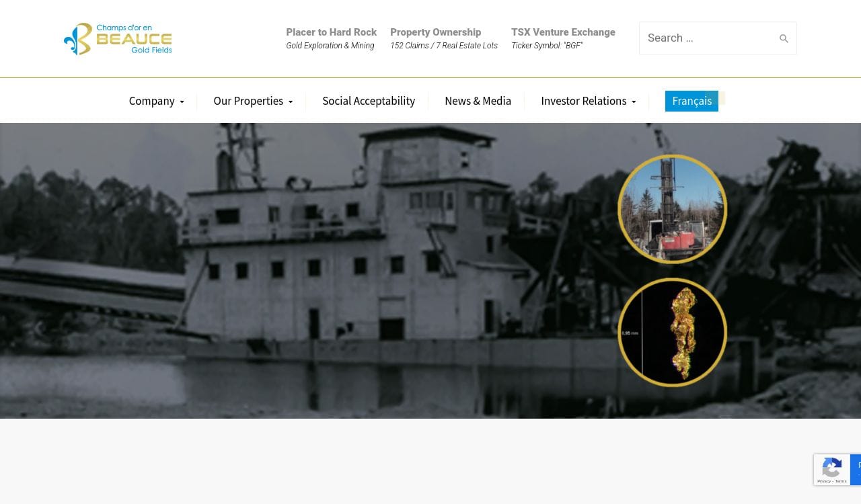Click the Ticker Symbol "BGF" text
This screenshot has width=861, height=504.
[x=547, y=46]
